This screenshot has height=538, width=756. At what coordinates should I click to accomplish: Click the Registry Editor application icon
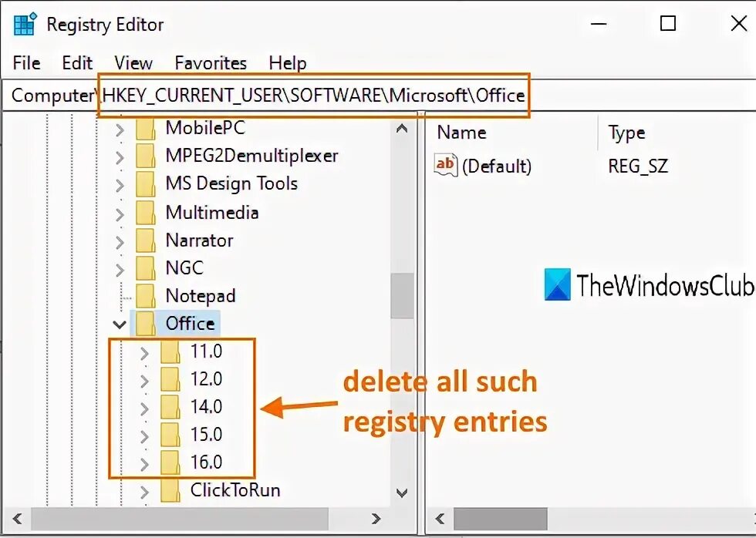click(23, 24)
